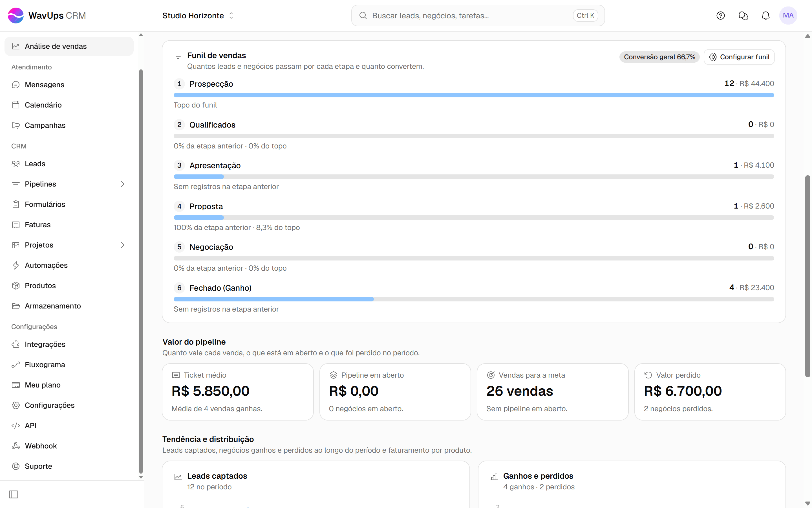
Task: Click "100% da etapa anterior · 8,3% do topo"
Action: [237, 227]
